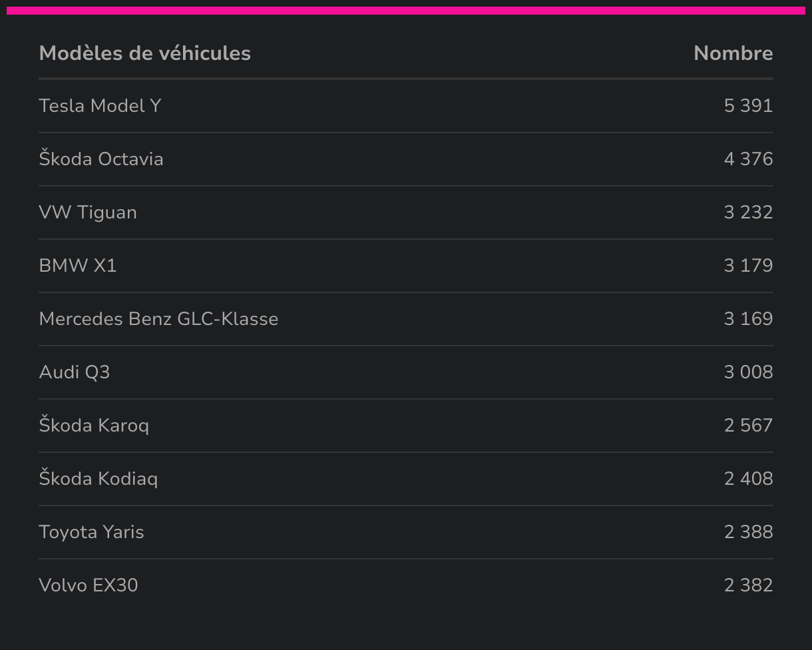Screen dimensions: 812x650
Task: Select the Audi Q3 row label
Action: pyautogui.click(x=75, y=372)
